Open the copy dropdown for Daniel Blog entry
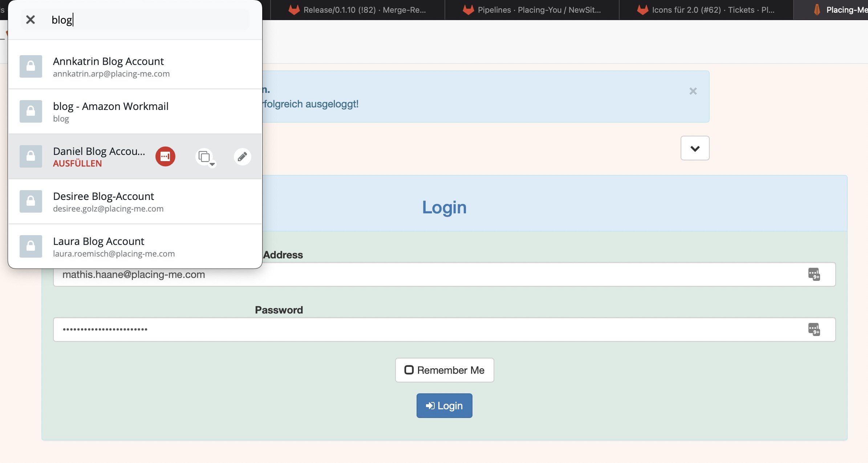The image size is (868, 463). (x=205, y=157)
